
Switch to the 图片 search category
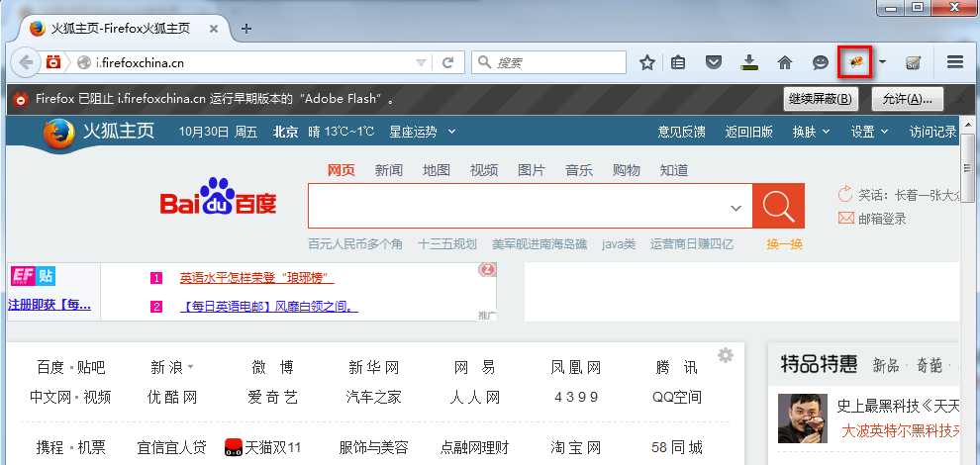tap(532, 170)
